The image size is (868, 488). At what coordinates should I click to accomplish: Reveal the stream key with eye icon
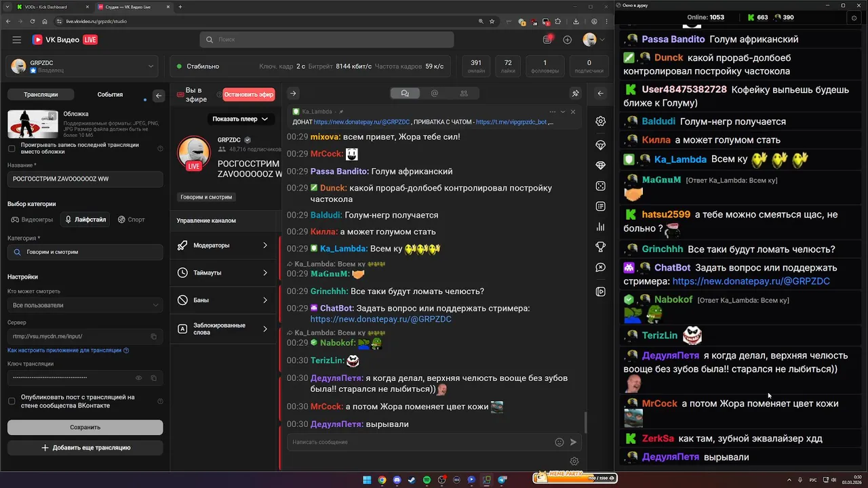point(139,378)
